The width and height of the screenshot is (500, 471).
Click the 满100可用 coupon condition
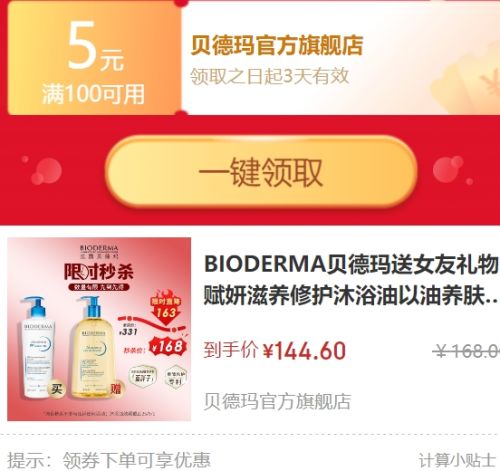tap(93, 94)
